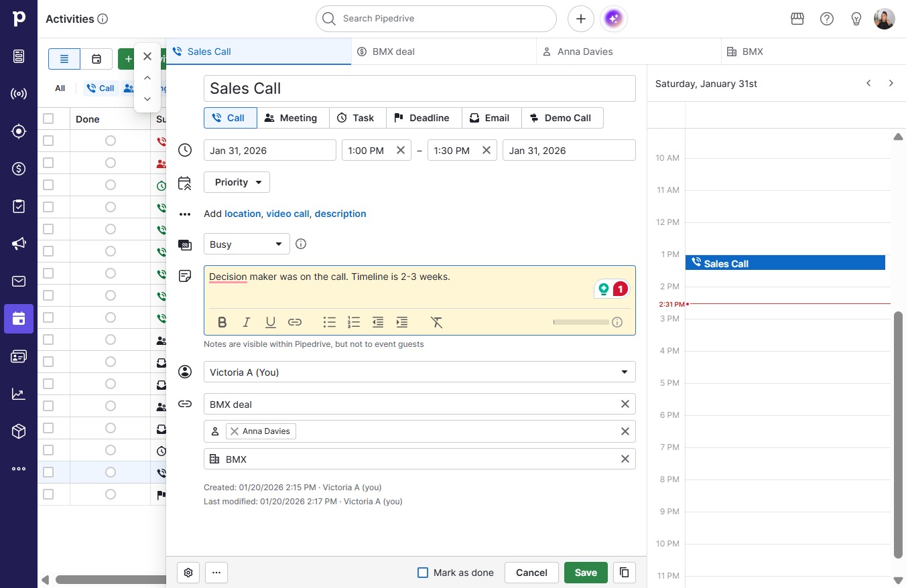
Task: Open the AI assistant sparkle icon
Action: tap(614, 19)
